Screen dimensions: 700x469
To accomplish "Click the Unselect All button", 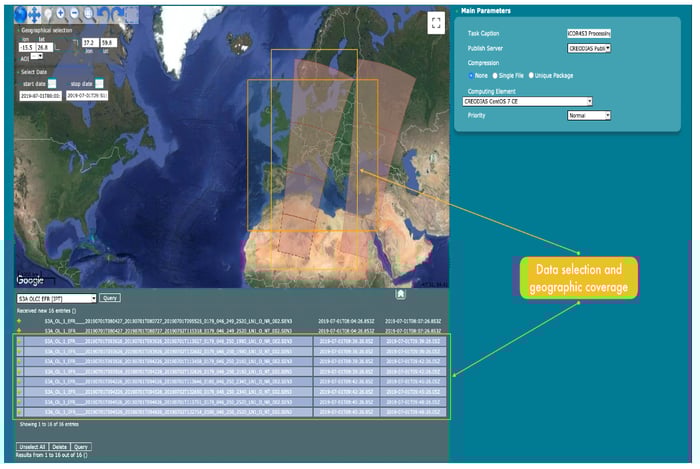I will pyautogui.click(x=32, y=447).
